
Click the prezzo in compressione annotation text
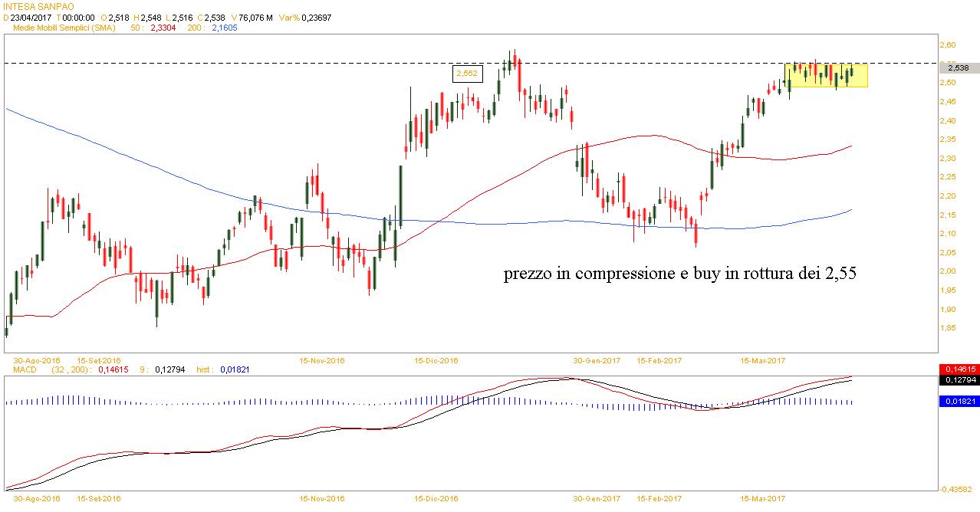click(x=679, y=274)
